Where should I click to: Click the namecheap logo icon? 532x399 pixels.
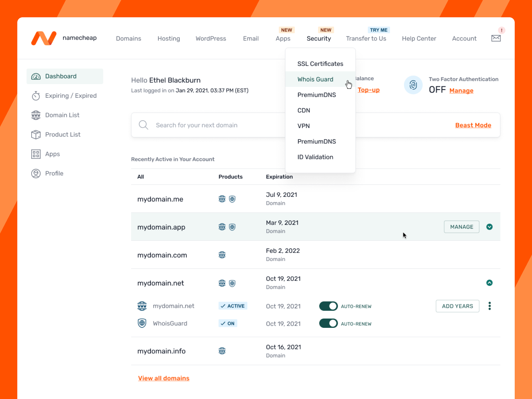pos(44,38)
